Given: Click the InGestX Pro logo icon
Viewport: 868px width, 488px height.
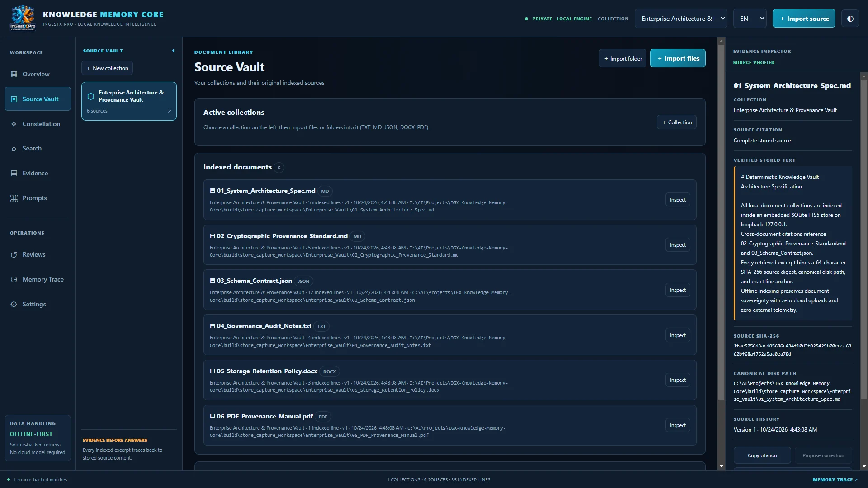Looking at the screenshot, I should (x=23, y=18).
